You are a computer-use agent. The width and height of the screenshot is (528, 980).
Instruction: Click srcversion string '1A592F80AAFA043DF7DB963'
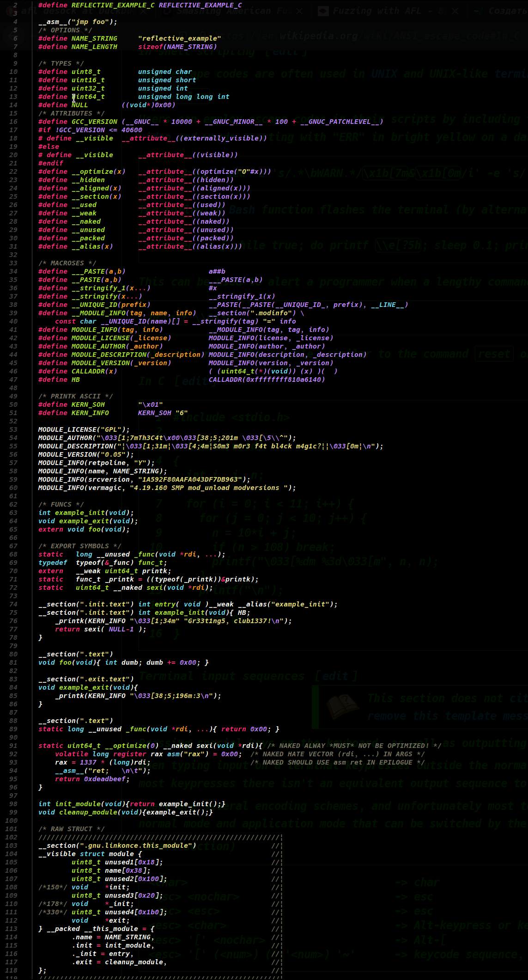click(190, 479)
